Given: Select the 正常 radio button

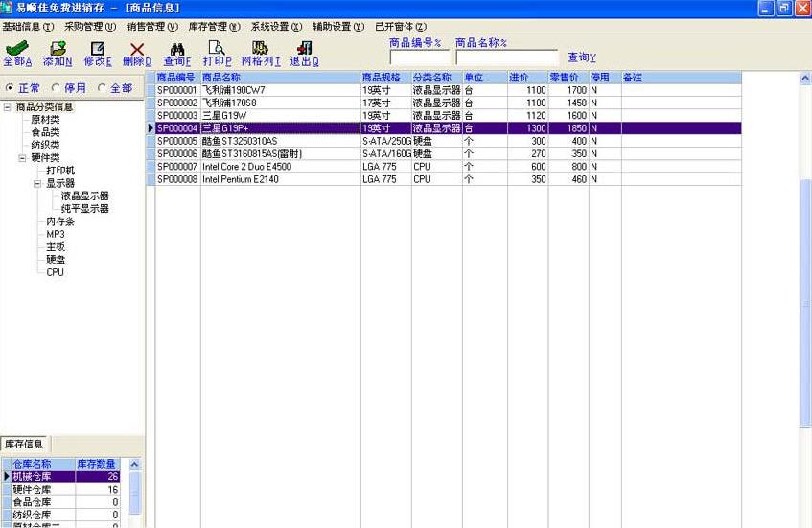Looking at the screenshot, I should (x=11, y=88).
